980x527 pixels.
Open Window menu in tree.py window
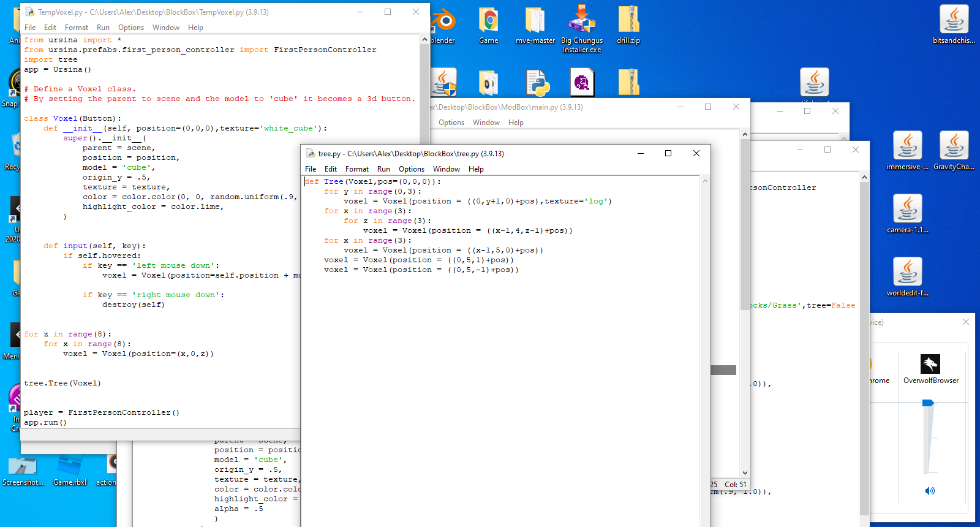click(x=447, y=169)
